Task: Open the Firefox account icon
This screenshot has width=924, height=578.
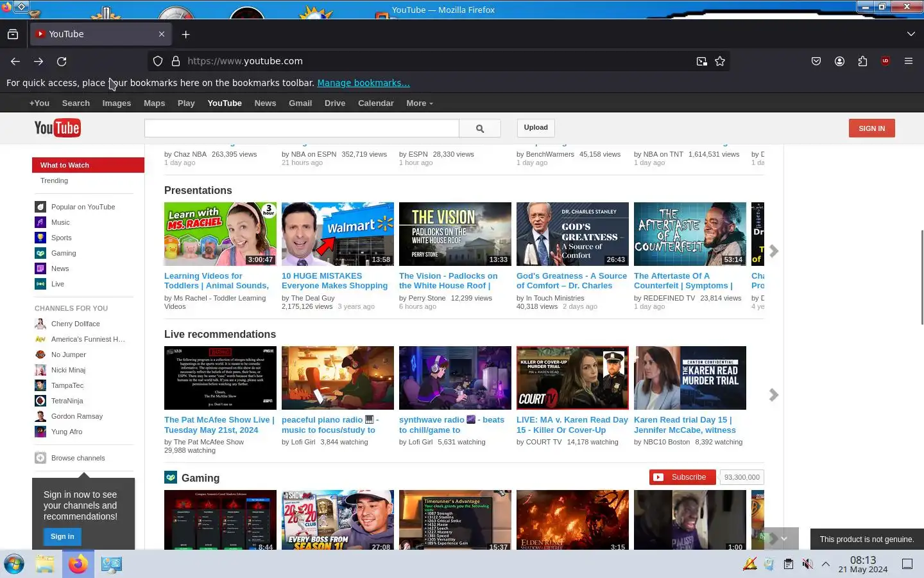Action: coord(839,61)
